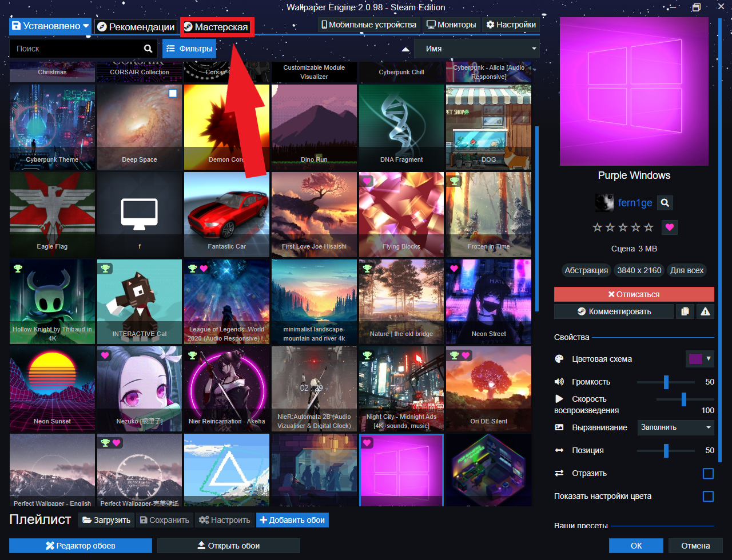Open the Мониторы section
Image resolution: width=732 pixels, height=560 pixels.
click(451, 25)
